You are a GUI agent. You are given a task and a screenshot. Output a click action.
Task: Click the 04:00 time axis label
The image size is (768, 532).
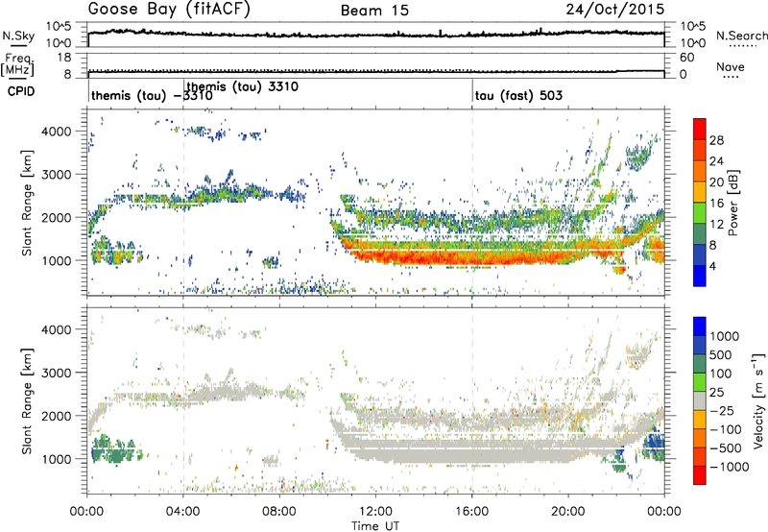[x=182, y=512]
